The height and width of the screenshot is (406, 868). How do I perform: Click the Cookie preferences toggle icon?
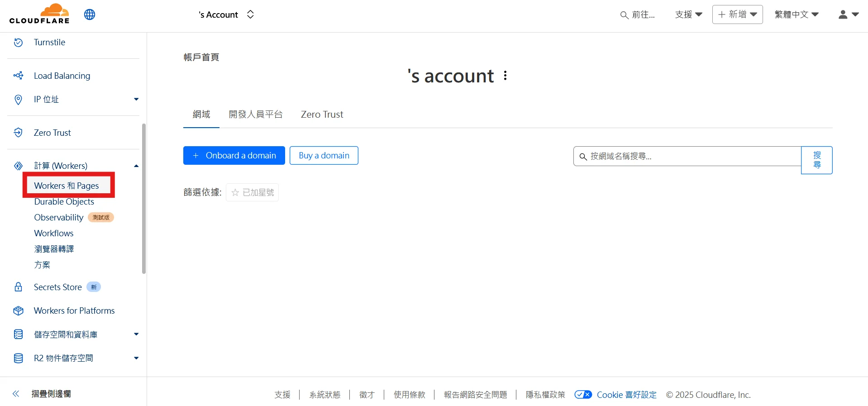pos(583,395)
